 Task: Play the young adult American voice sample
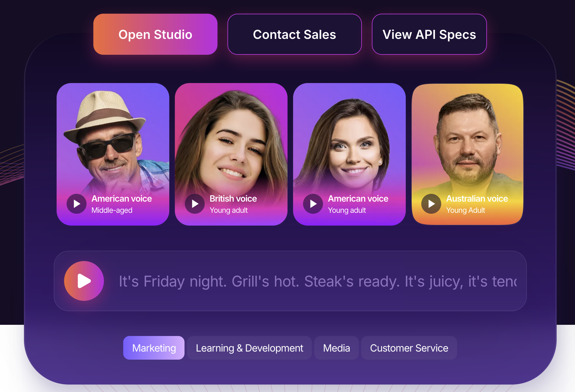pos(313,204)
